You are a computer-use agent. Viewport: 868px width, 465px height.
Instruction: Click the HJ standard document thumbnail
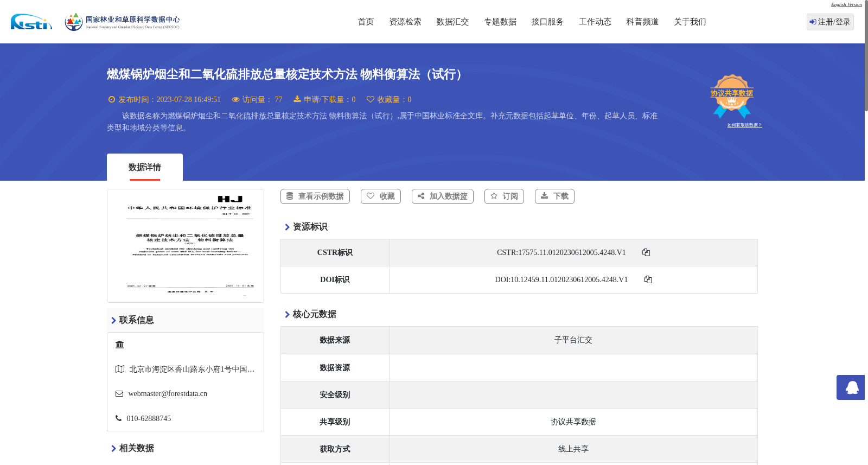[186, 246]
